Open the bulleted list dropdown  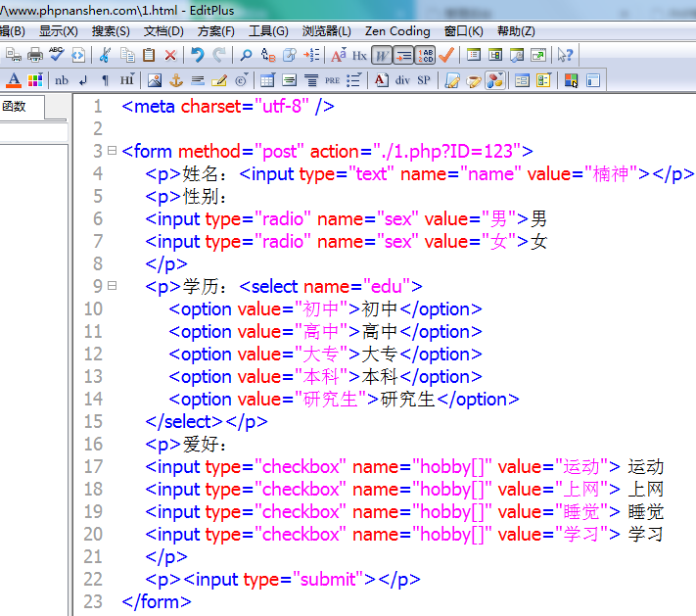(x=354, y=80)
